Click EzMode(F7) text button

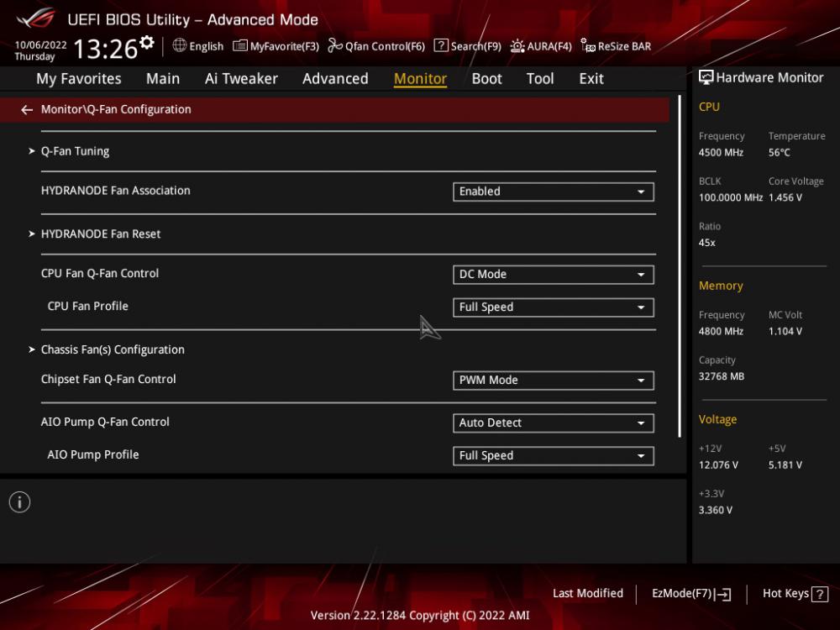tap(681, 594)
